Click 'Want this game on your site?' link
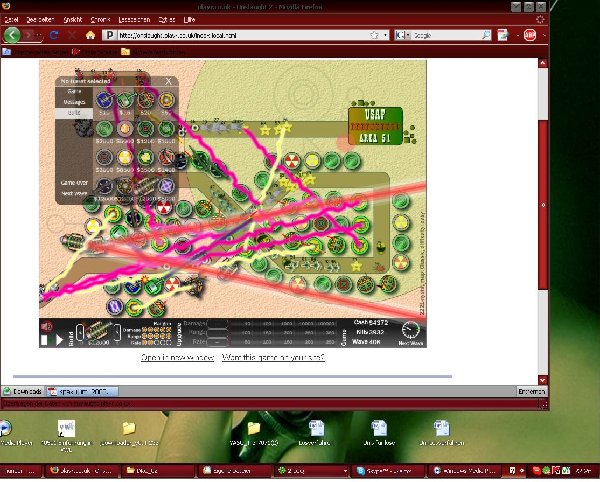This screenshot has width=600, height=482. [272, 358]
